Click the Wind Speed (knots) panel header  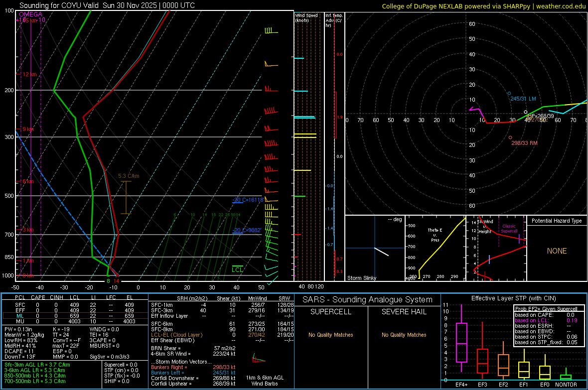306,17
